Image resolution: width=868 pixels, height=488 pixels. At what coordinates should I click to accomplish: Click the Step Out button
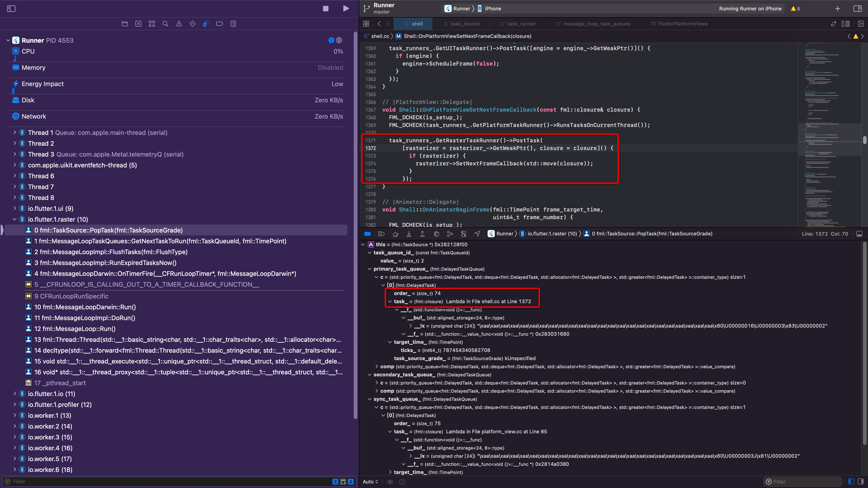(422, 234)
